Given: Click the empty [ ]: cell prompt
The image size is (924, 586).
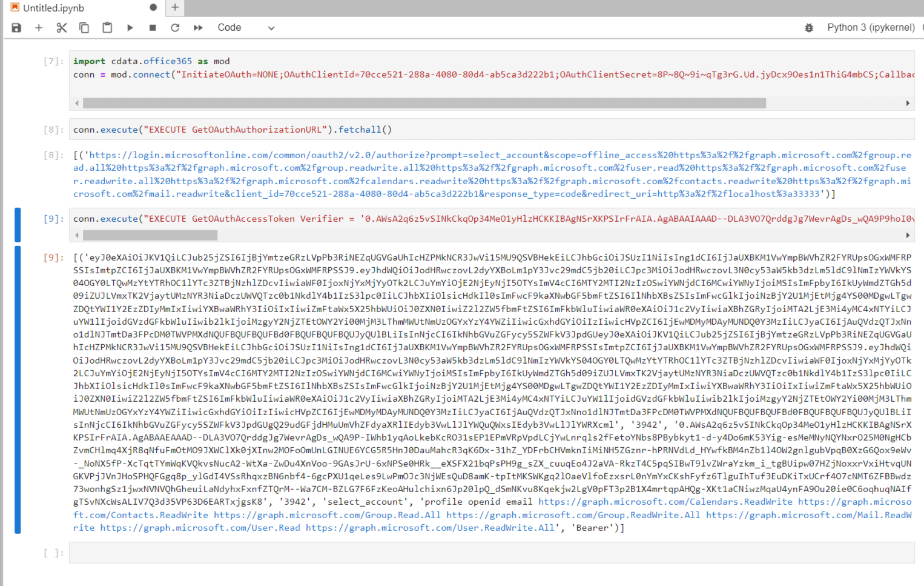Looking at the screenshot, I should pos(53,553).
